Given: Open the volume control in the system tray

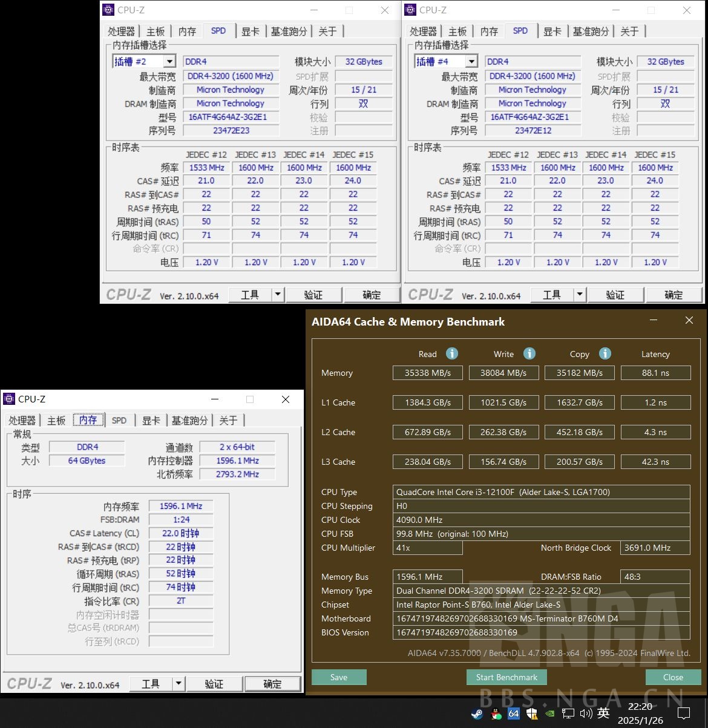Looking at the screenshot, I should [586, 712].
